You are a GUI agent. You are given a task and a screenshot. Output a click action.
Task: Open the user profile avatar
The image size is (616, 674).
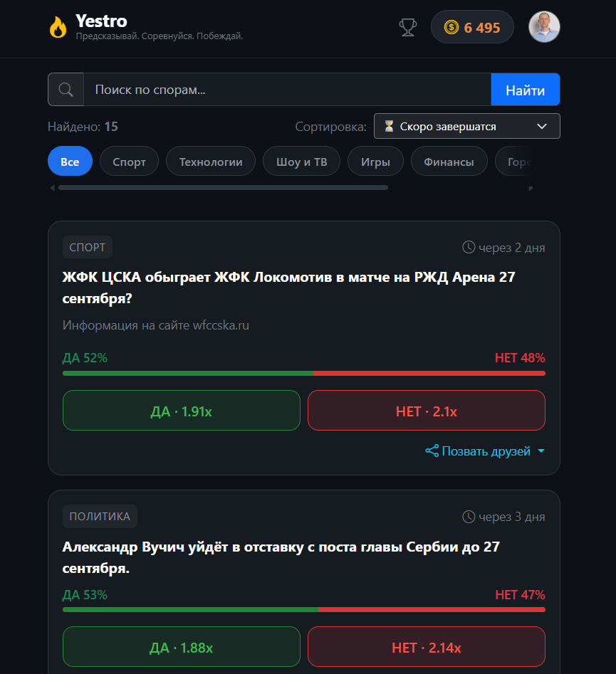(544, 26)
